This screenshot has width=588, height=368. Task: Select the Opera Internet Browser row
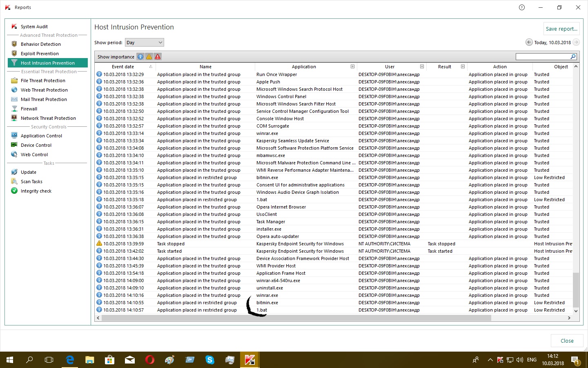[x=334, y=207]
